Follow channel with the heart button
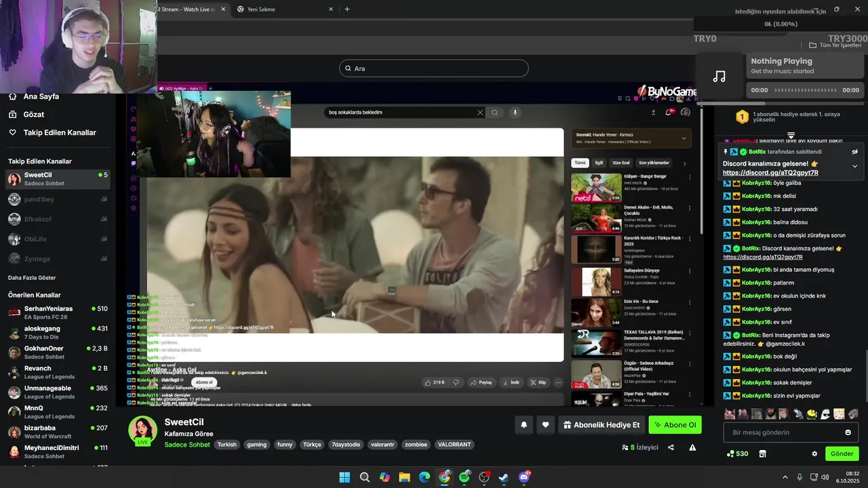 [545, 425]
